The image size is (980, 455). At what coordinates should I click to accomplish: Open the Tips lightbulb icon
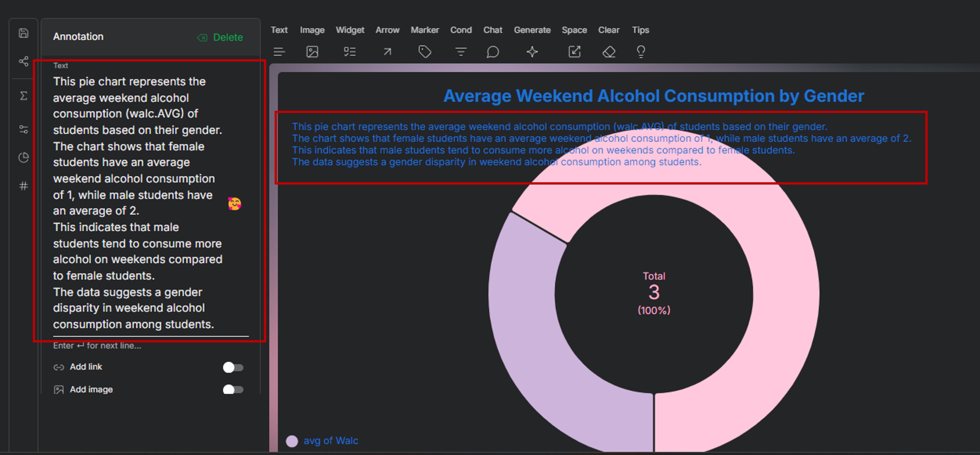click(641, 51)
